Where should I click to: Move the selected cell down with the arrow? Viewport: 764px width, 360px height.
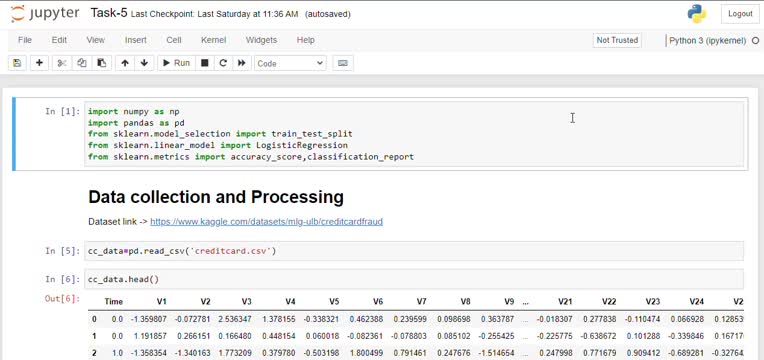[144, 63]
